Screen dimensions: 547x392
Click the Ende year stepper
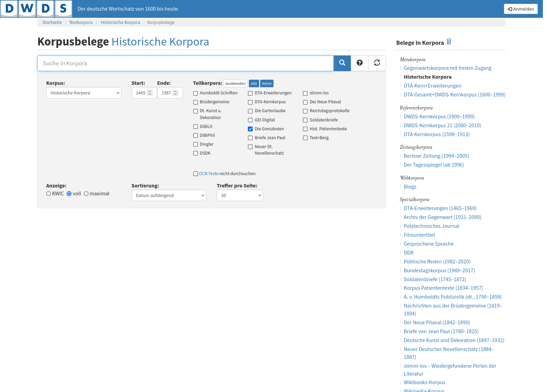[x=175, y=93]
